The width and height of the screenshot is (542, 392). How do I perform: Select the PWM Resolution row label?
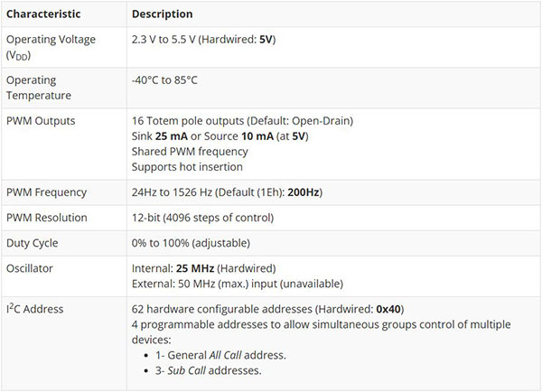[x=47, y=218]
